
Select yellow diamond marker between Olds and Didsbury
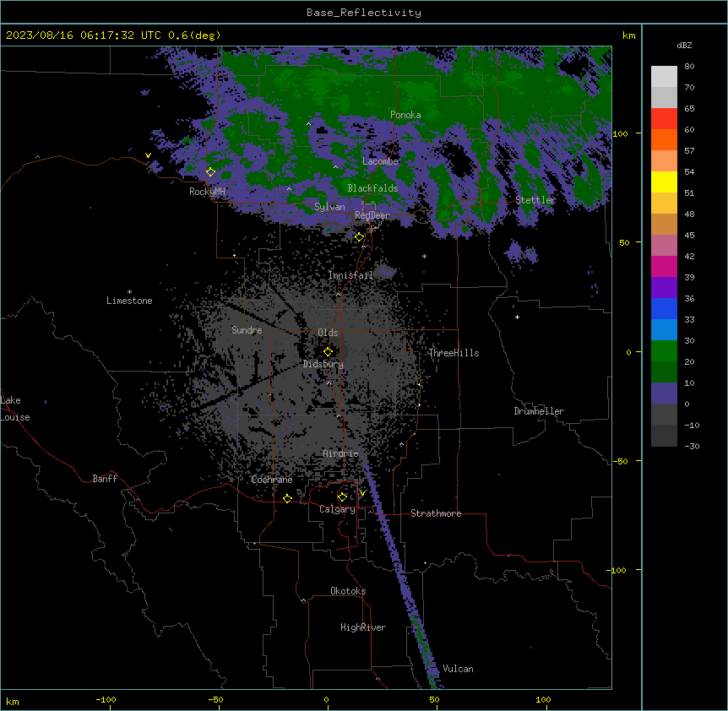click(328, 352)
